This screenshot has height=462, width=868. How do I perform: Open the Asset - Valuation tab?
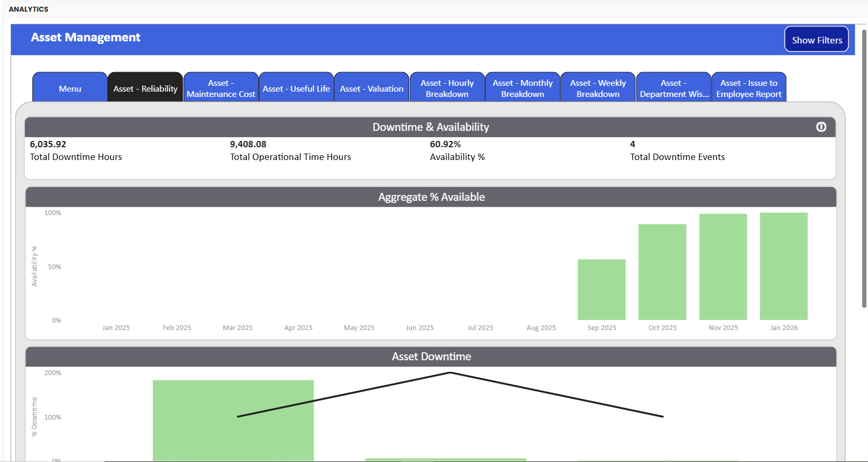(x=372, y=87)
